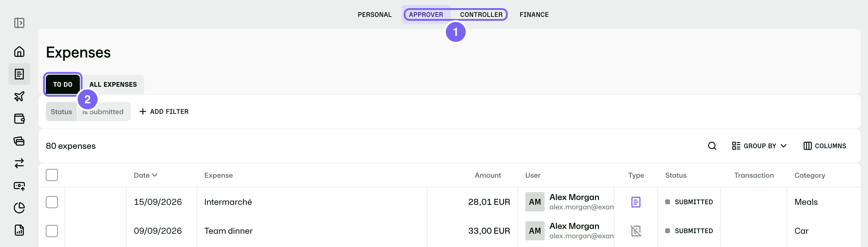Open the Status is Submitted filter chip
The image size is (868, 247).
pyautogui.click(x=88, y=111)
